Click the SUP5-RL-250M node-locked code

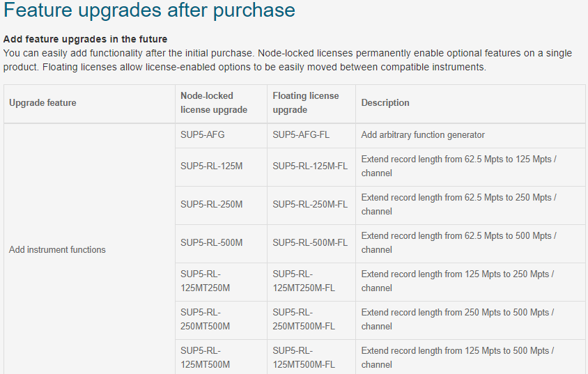coord(212,204)
